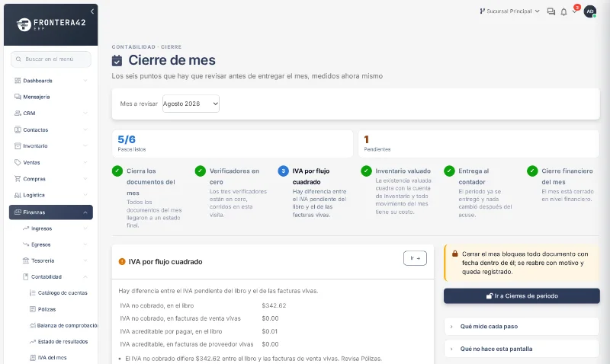
Task: Click the 1 Pendientes card
Action: (x=479, y=144)
